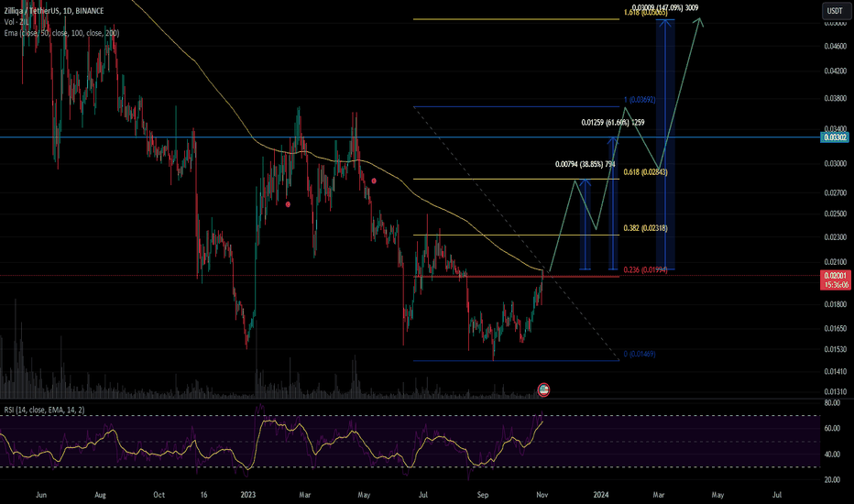Click the Jun date on the time axis
The width and height of the screenshot is (854, 504).
click(x=41, y=495)
